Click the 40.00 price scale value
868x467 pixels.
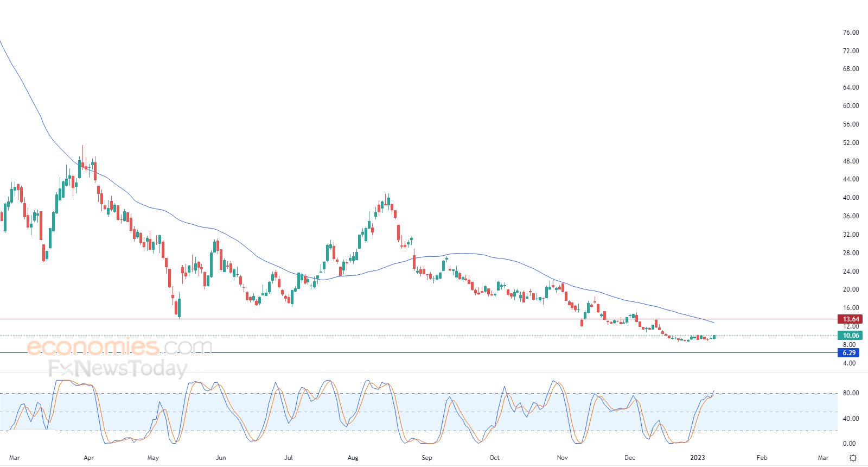coord(851,198)
